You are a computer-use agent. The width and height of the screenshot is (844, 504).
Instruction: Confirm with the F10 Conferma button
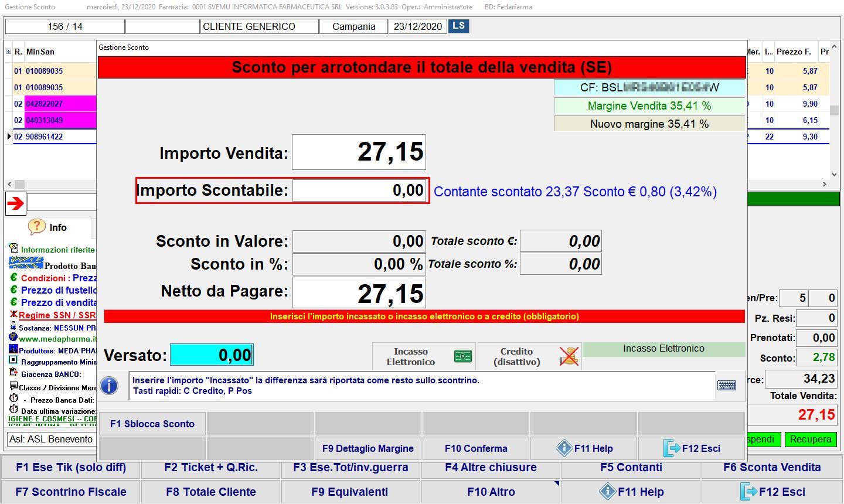click(475, 448)
